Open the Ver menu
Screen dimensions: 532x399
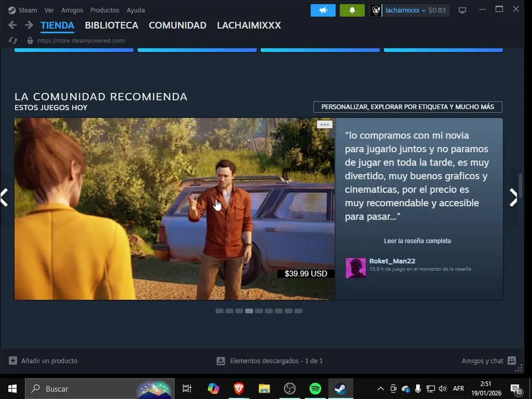pyautogui.click(x=49, y=10)
